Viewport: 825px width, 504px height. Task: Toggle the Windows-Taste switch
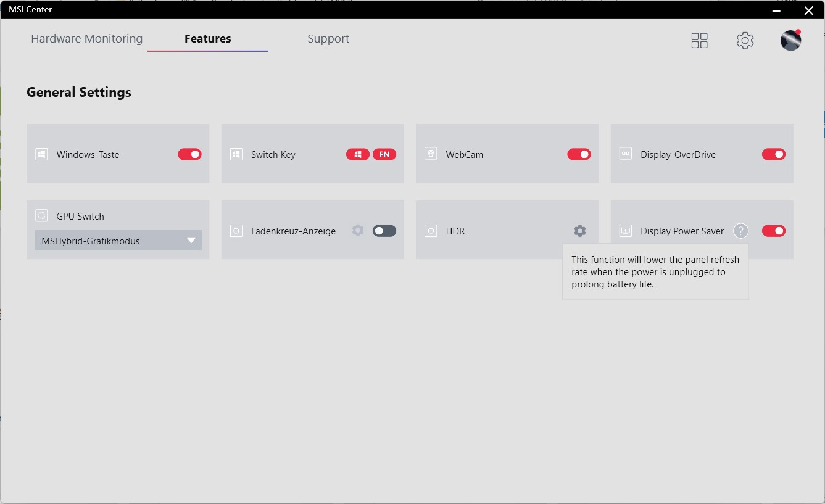tap(189, 154)
